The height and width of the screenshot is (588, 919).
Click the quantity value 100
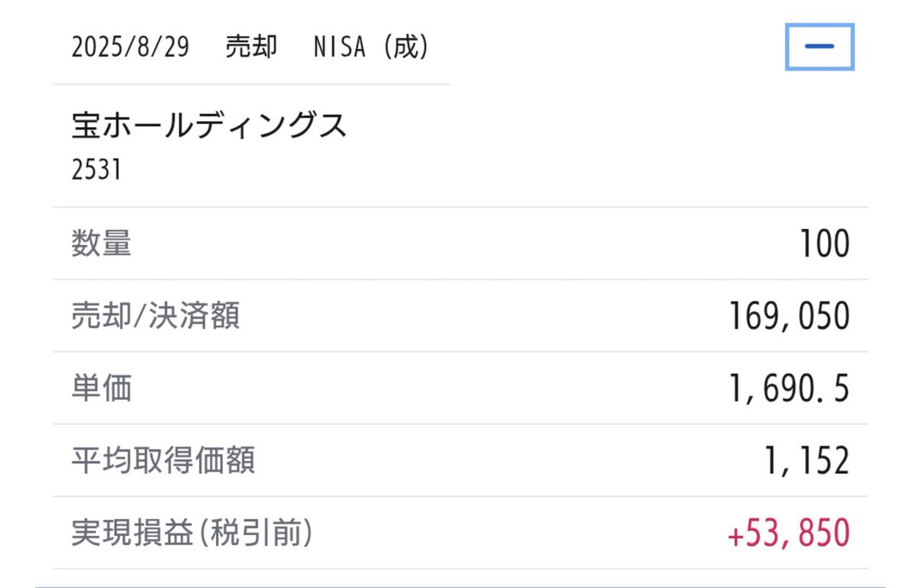(x=824, y=244)
